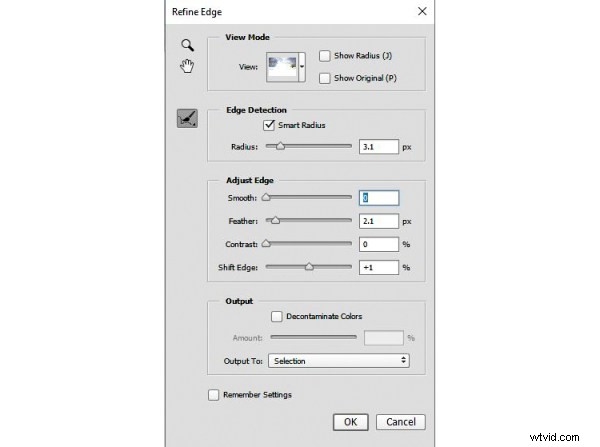Click the Show Radius (J) label
Screen dimensions: 600x447
363,56
